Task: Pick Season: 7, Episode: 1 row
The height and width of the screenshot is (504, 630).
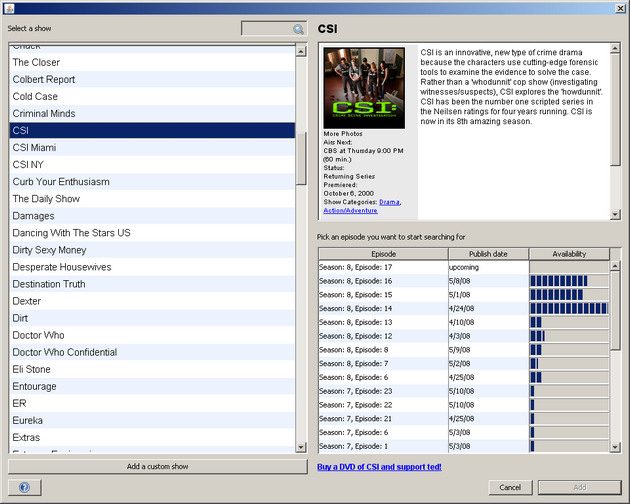Action: pyautogui.click(x=464, y=446)
